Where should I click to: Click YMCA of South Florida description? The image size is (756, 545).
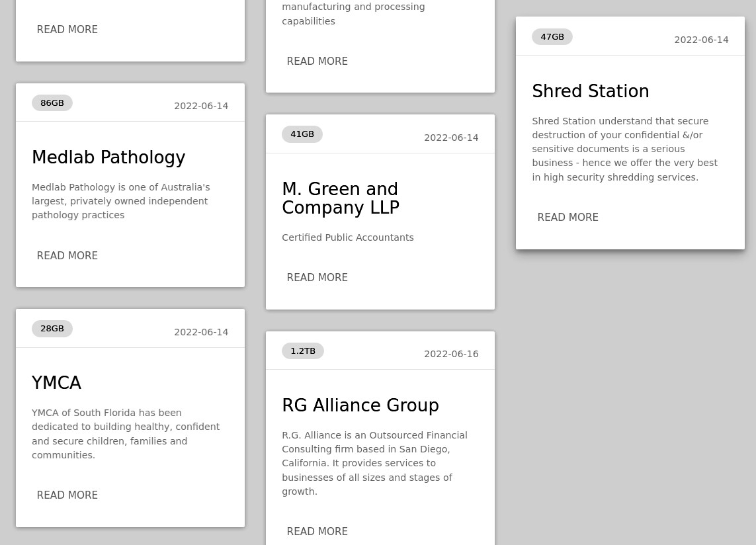[126, 434]
